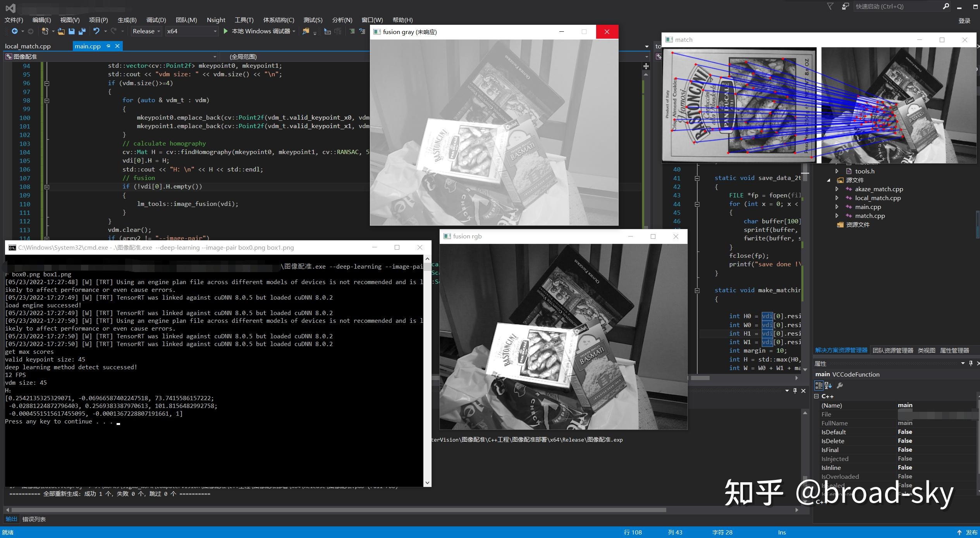Image resolution: width=980 pixels, height=538 pixels.
Task: Click the Undo arrow icon in toolbar
Action: (x=96, y=31)
